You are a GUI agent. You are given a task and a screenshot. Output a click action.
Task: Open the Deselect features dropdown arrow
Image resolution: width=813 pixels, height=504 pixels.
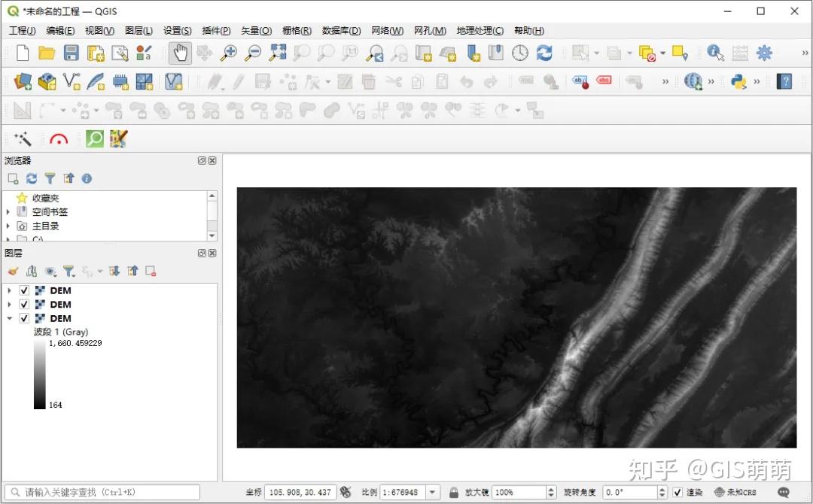[x=662, y=53]
